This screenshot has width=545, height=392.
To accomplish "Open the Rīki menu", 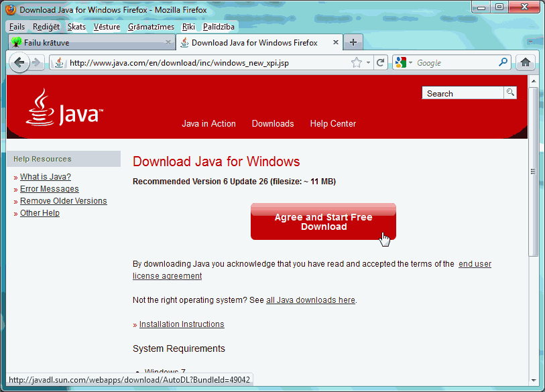I will click(188, 27).
